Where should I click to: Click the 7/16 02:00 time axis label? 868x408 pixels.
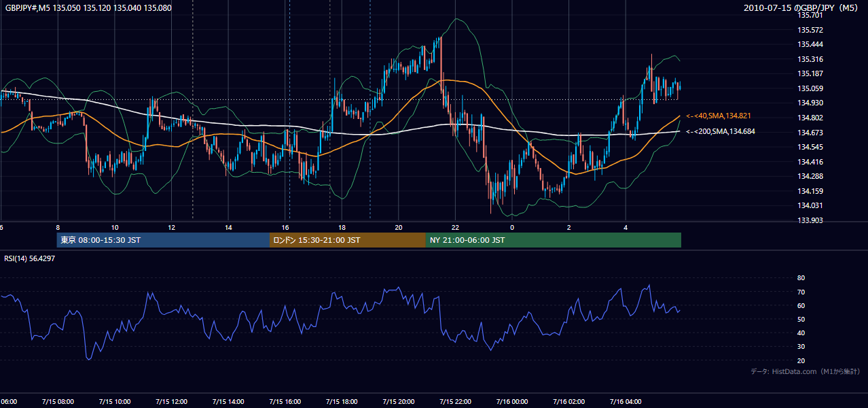(x=568, y=402)
